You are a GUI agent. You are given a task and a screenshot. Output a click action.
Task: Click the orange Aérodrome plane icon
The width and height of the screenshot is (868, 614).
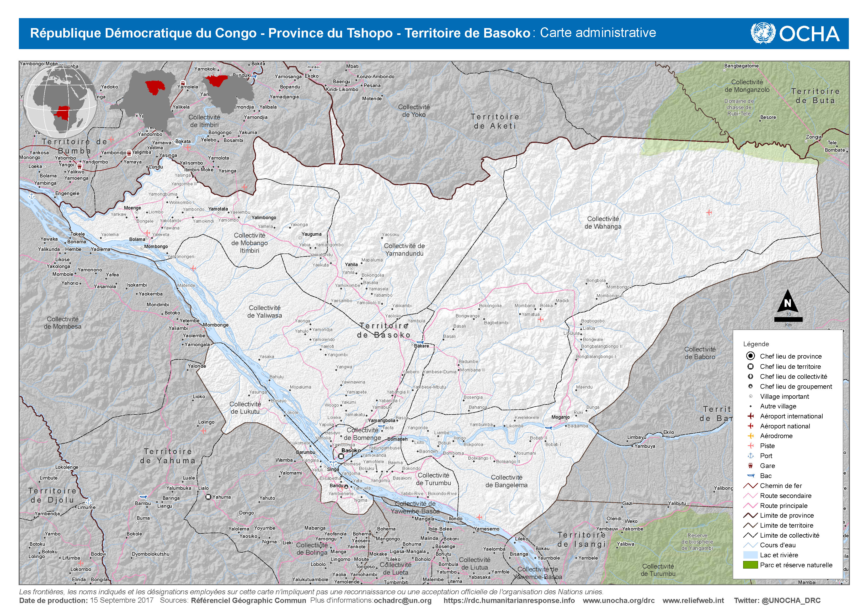click(751, 436)
